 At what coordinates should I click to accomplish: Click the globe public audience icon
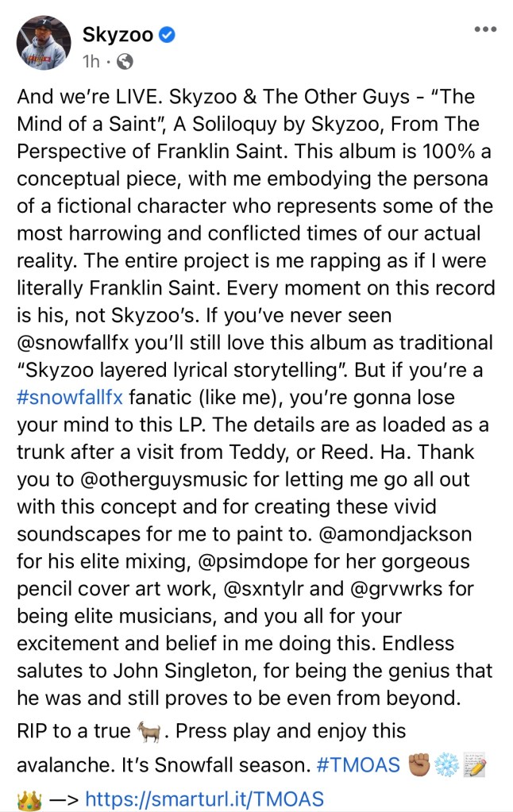coord(125,61)
